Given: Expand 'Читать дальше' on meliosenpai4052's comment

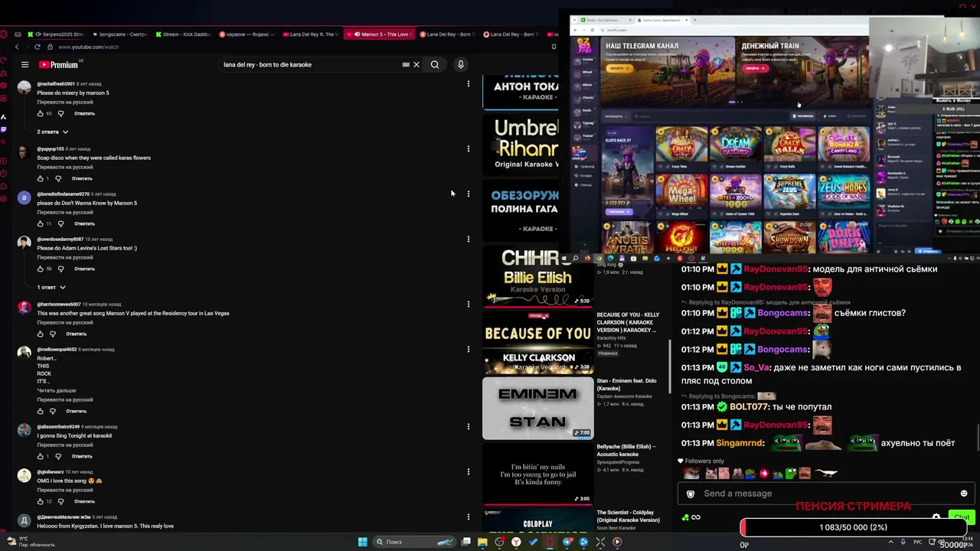Looking at the screenshot, I should click(x=57, y=390).
